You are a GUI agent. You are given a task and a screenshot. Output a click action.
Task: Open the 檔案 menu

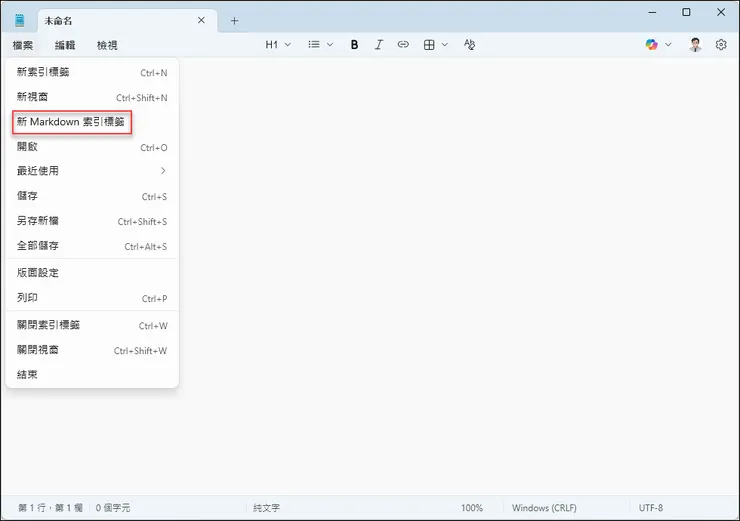pyautogui.click(x=23, y=45)
